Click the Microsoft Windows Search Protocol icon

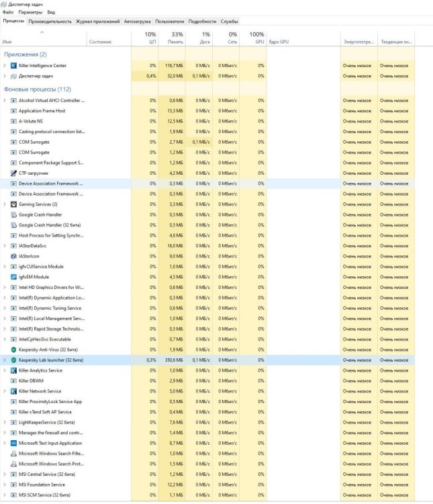13,464
